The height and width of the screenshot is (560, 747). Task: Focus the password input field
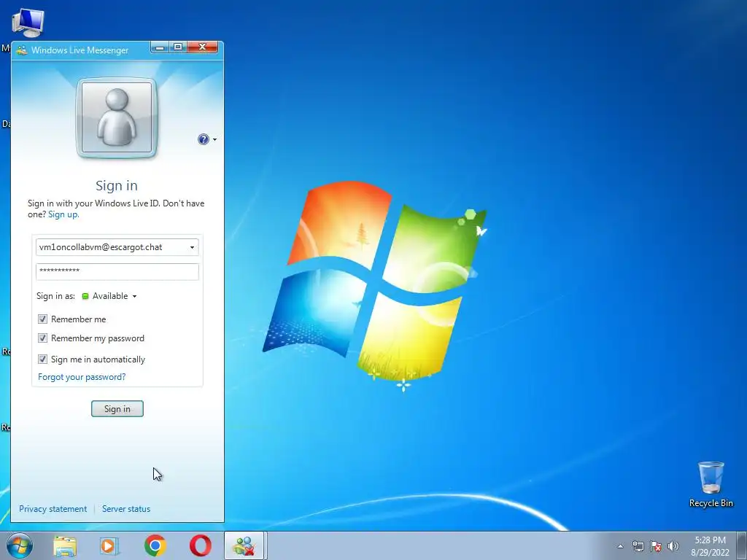117,271
